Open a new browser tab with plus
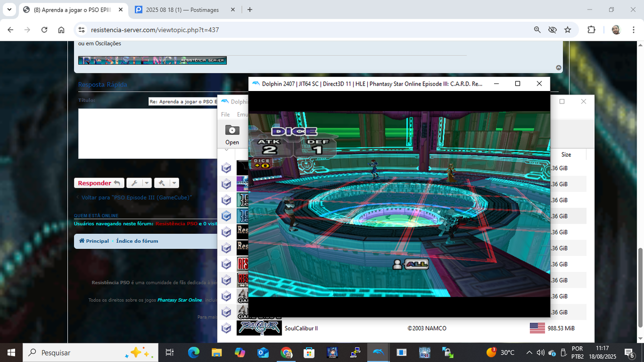 [250, 10]
